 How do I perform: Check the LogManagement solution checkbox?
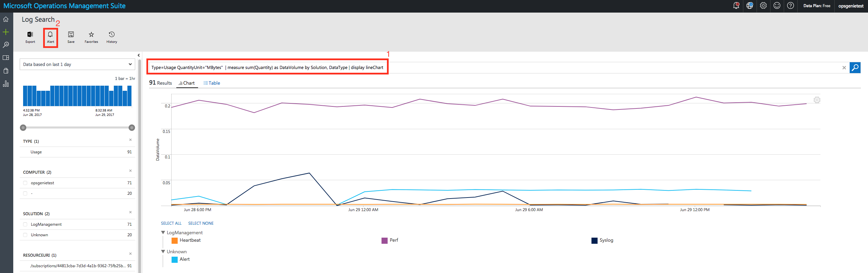[25, 224]
